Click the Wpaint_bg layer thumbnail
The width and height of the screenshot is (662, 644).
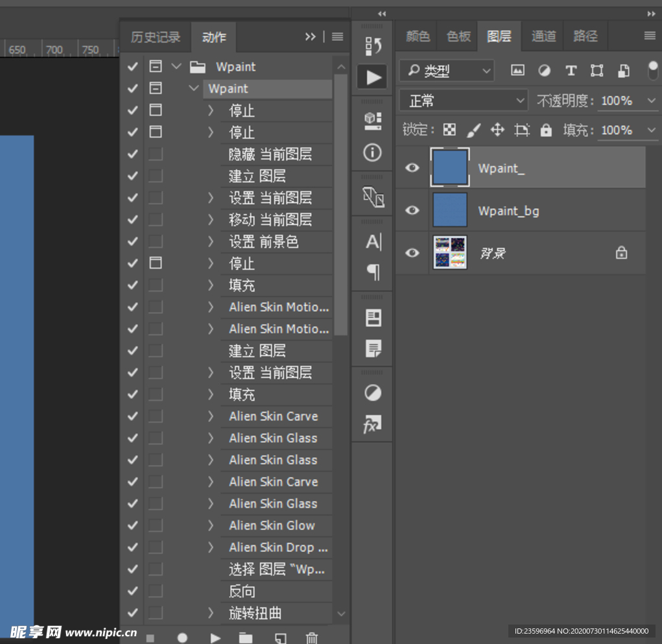coord(450,210)
